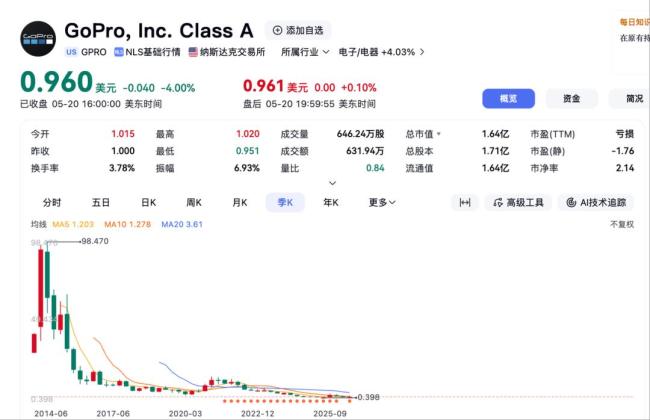Select the 日K chart period

click(148, 202)
